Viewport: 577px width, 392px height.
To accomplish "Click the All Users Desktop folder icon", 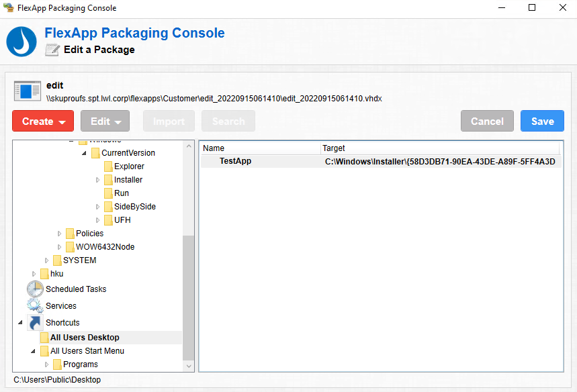I will 44,338.
